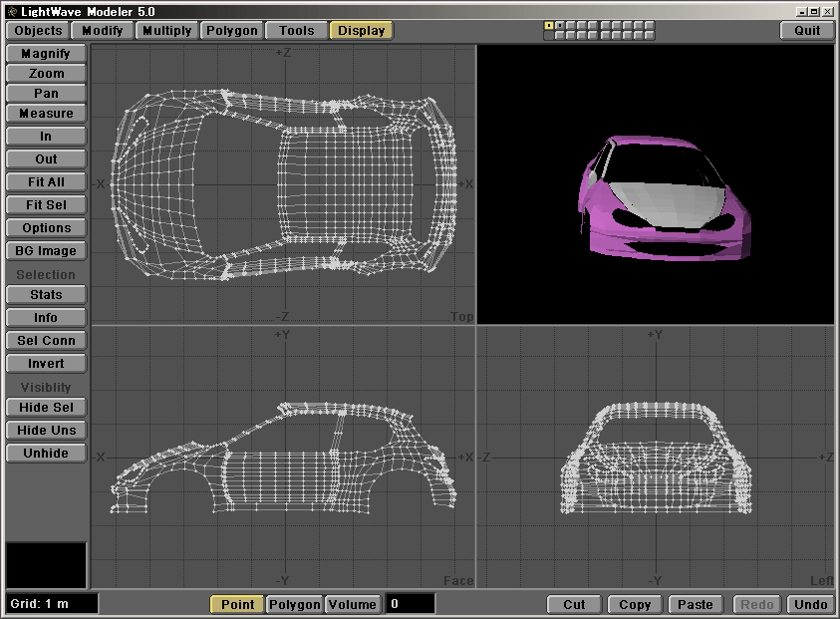Click Sel Conn to select connected
This screenshot has width=840, height=619.
[x=46, y=341]
